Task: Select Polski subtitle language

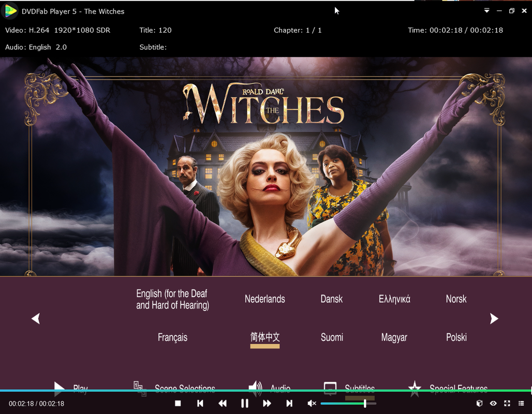Action: tap(456, 337)
